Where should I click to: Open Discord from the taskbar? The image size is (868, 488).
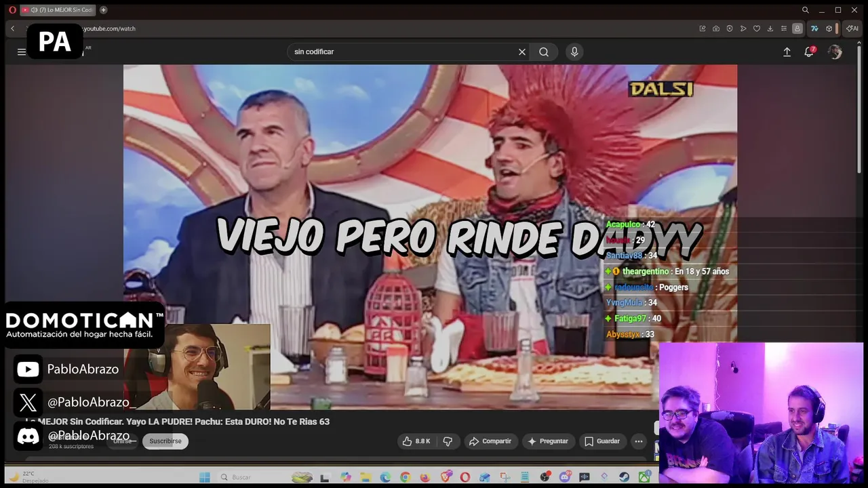click(565, 477)
